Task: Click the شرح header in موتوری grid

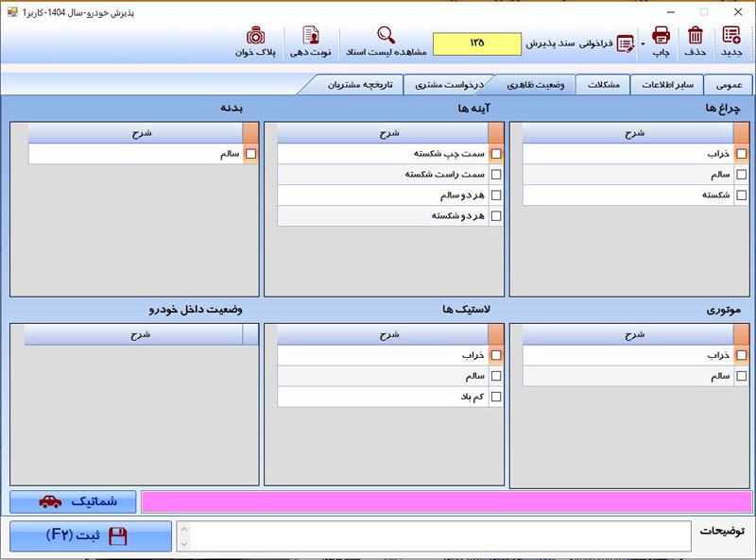Action: [628, 334]
